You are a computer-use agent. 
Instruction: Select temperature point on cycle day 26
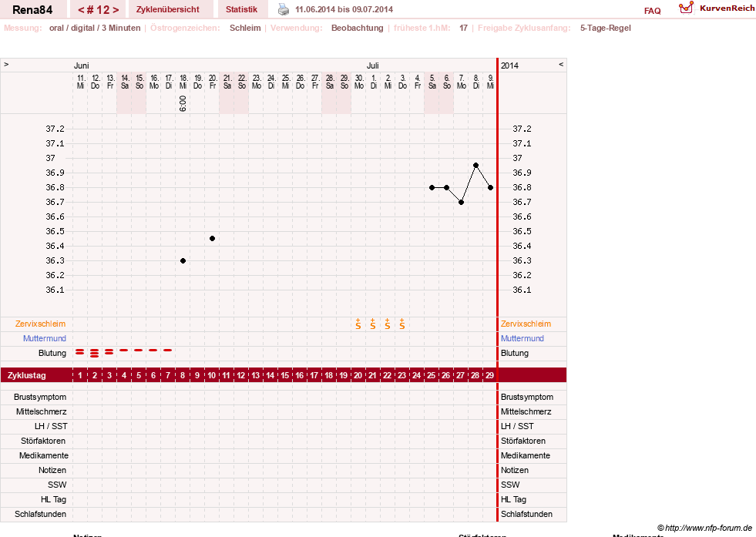(446, 187)
